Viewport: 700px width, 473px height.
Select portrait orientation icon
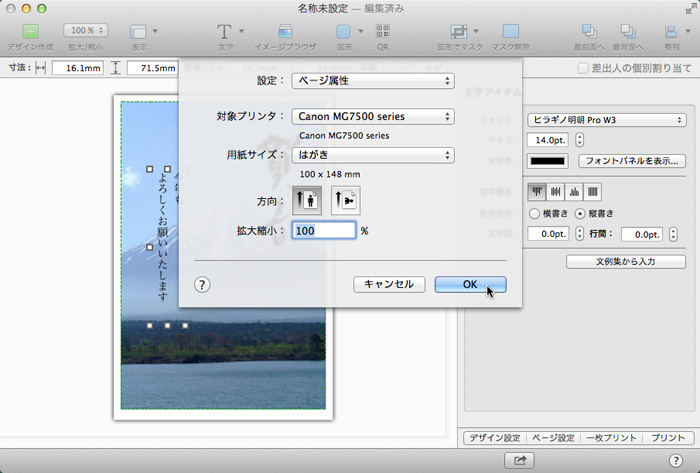pyautogui.click(x=307, y=200)
